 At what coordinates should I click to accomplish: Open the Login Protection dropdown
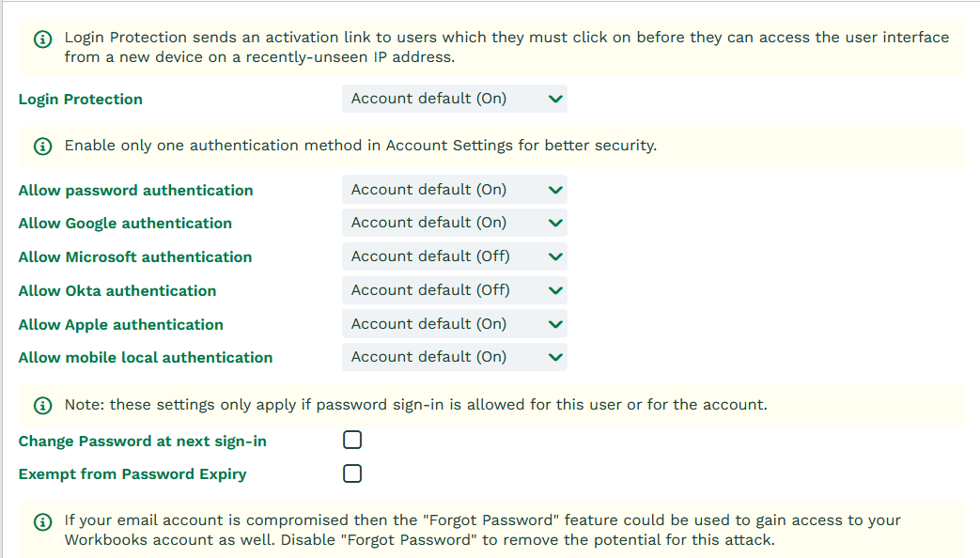(454, 99)
